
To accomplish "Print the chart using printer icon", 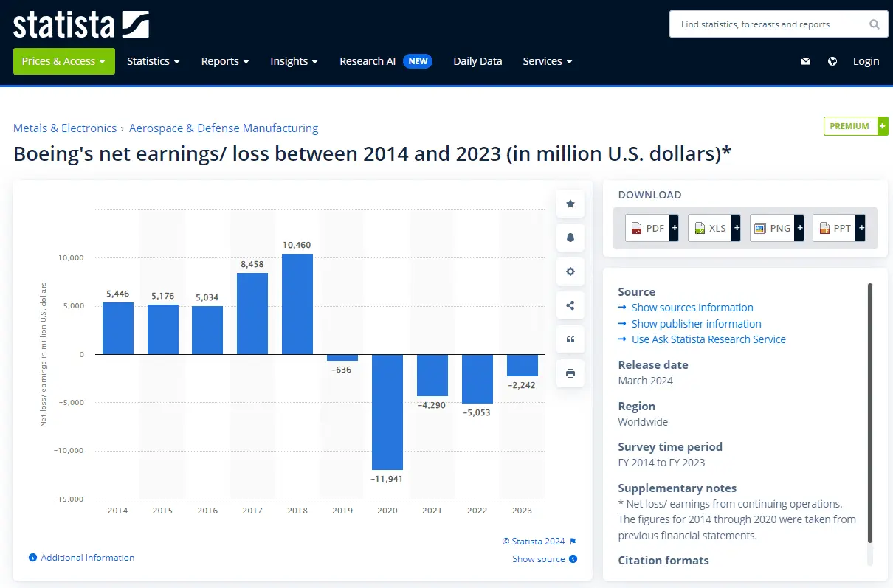I will [x=570, y=373].
